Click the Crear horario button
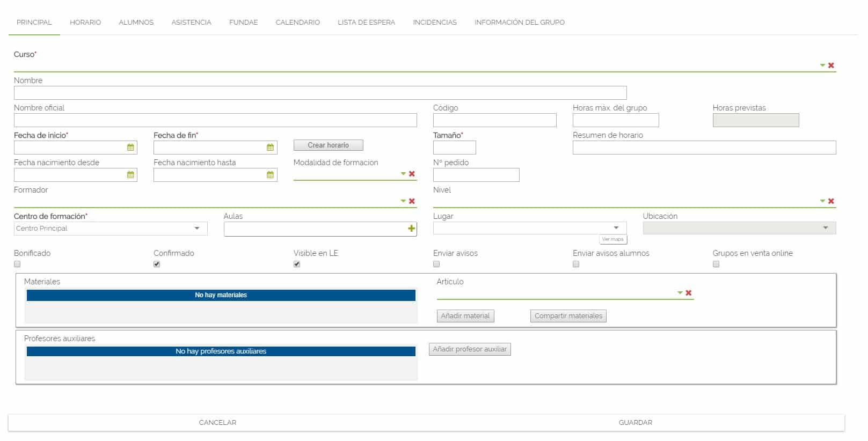The image size is (868, 441). (329, 145)
